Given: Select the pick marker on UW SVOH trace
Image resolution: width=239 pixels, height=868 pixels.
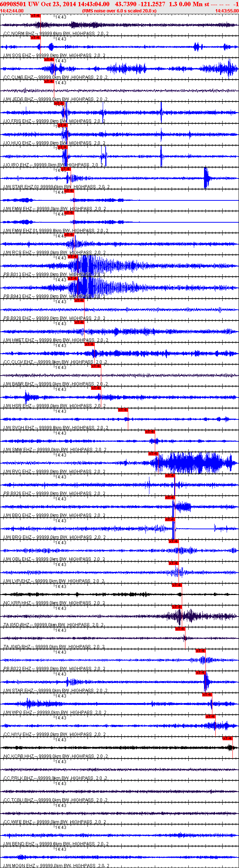Looking at the screenshot, I should tap(123, 410).
